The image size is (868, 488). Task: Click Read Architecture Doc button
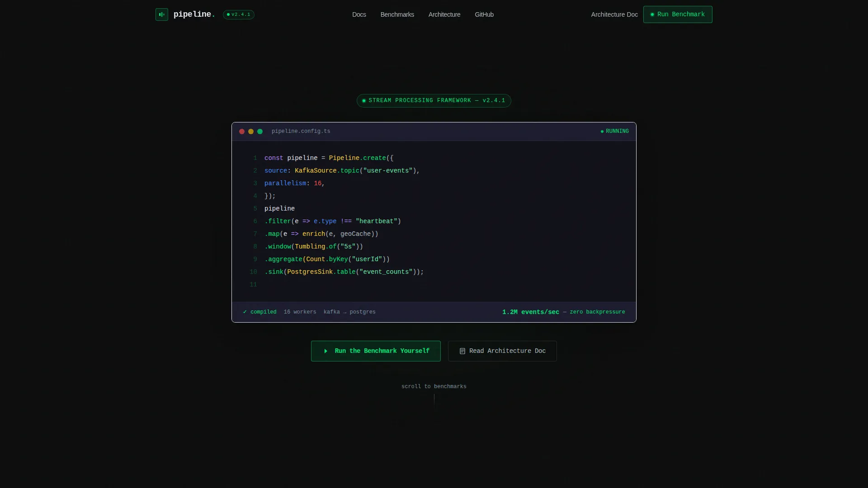click(x=502, y=351)
